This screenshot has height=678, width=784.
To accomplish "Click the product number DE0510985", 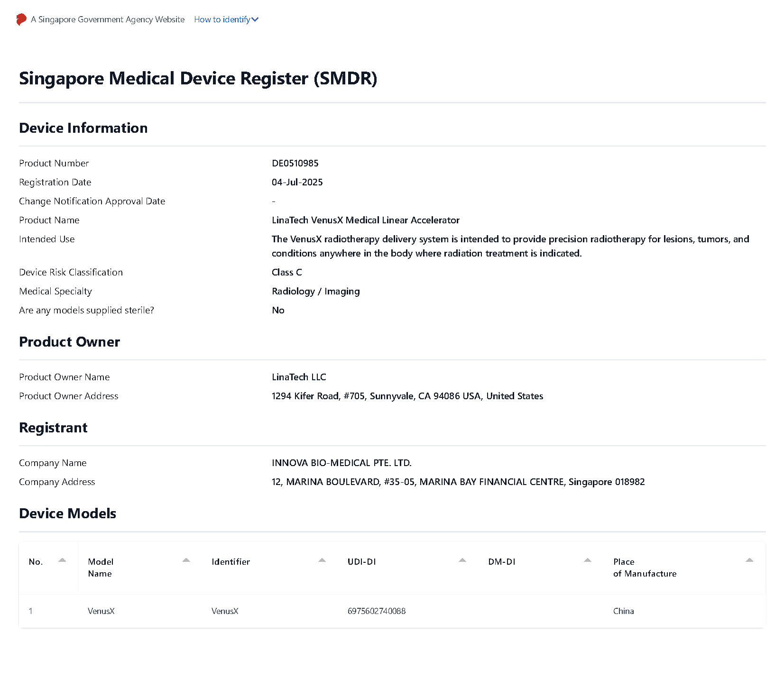I will point(295,163).
